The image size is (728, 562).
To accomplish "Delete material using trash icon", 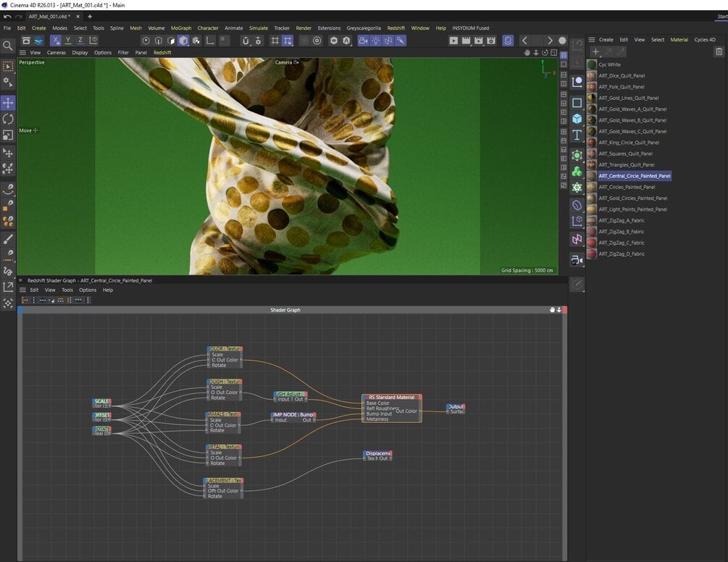I will pyautogui.click(x=719, y=51).
